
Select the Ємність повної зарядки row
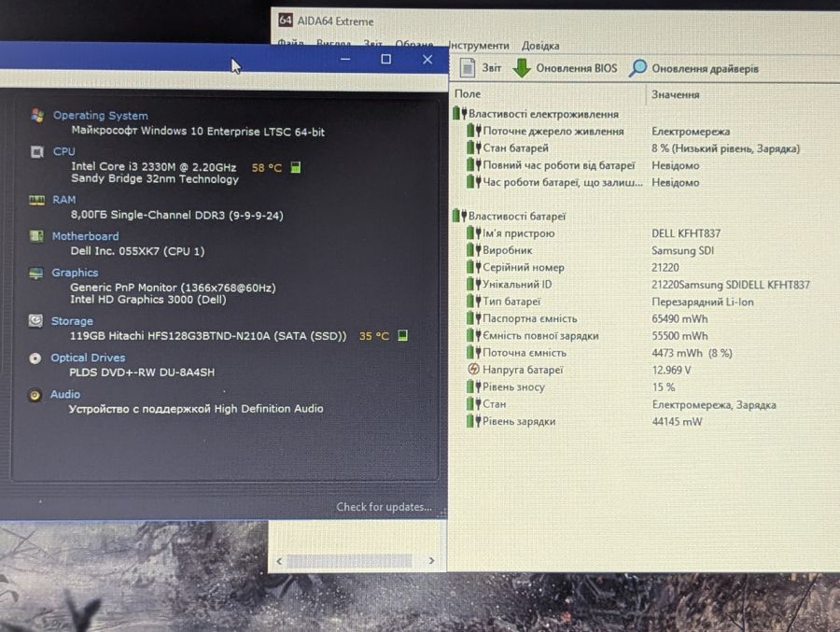[x=587, y=335]
